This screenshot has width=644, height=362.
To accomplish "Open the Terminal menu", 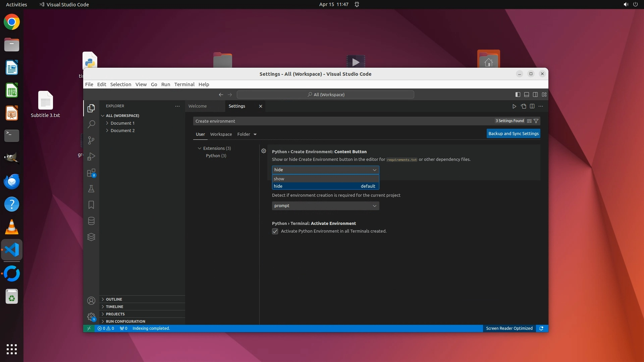I will pos(184,84).
